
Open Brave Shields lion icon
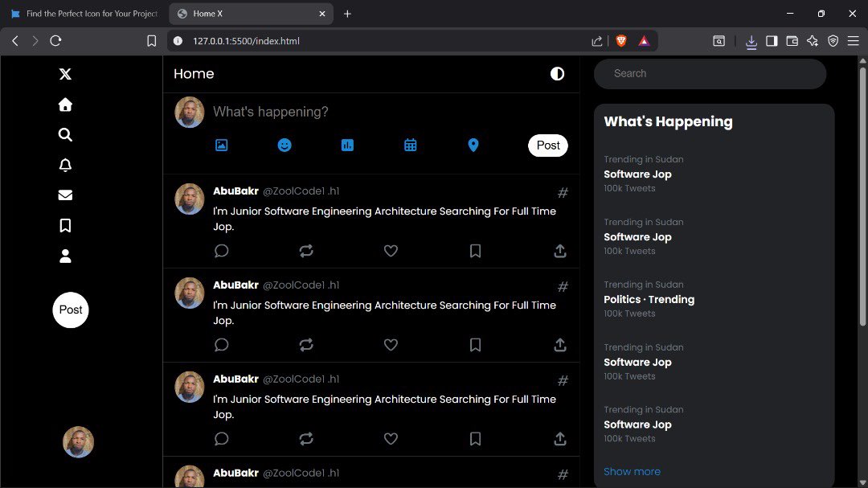coord(621,40)
